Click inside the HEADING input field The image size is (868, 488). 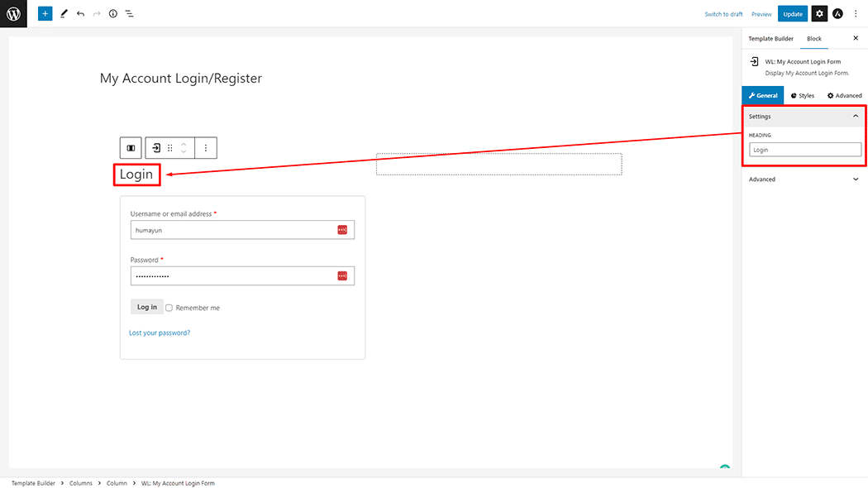[804, 149]
